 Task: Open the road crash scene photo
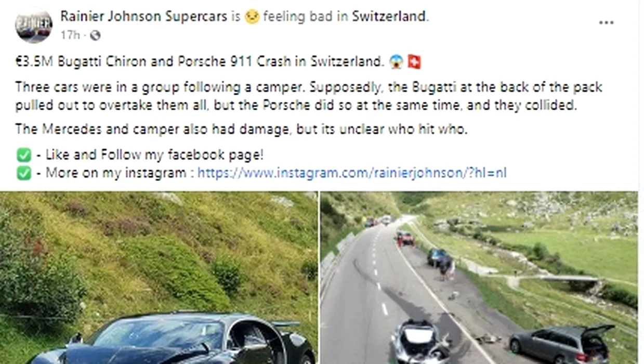click(479, 278)
